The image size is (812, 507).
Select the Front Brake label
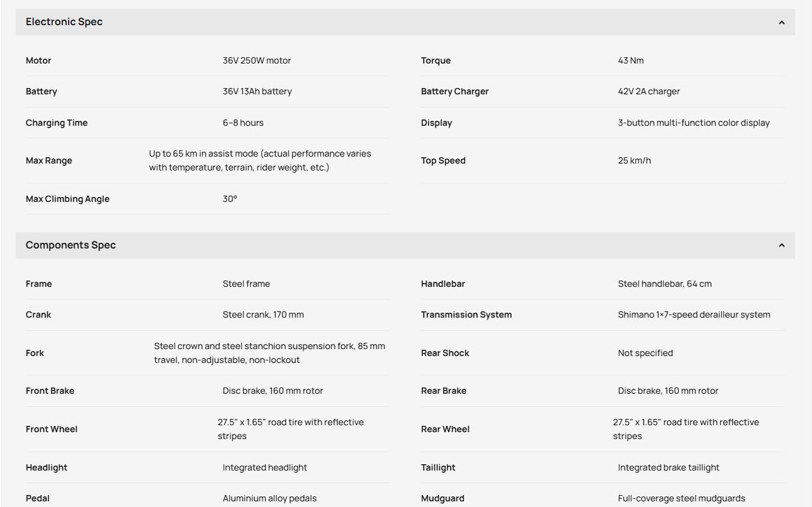pos(50,391)
